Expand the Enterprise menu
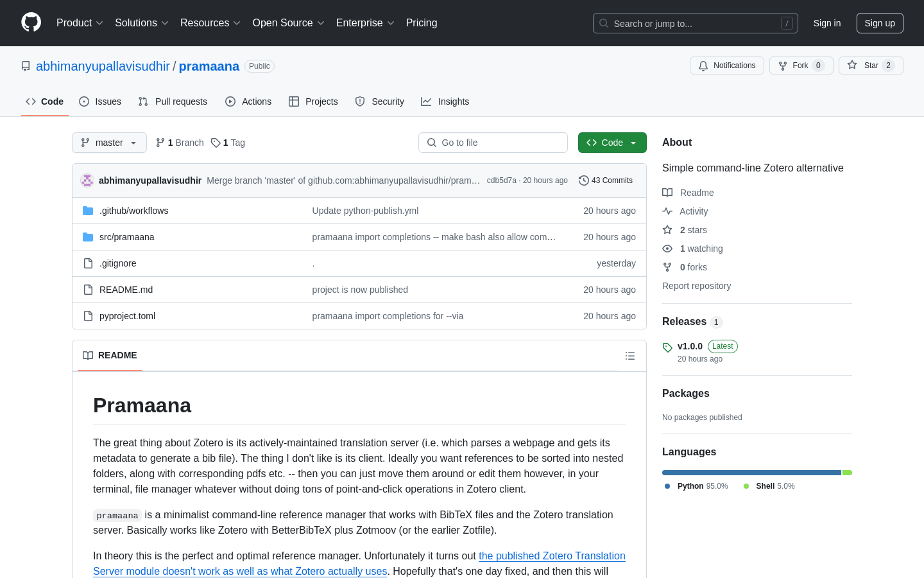The width and height of the screenshot is (924, 578). pos(365,22)
